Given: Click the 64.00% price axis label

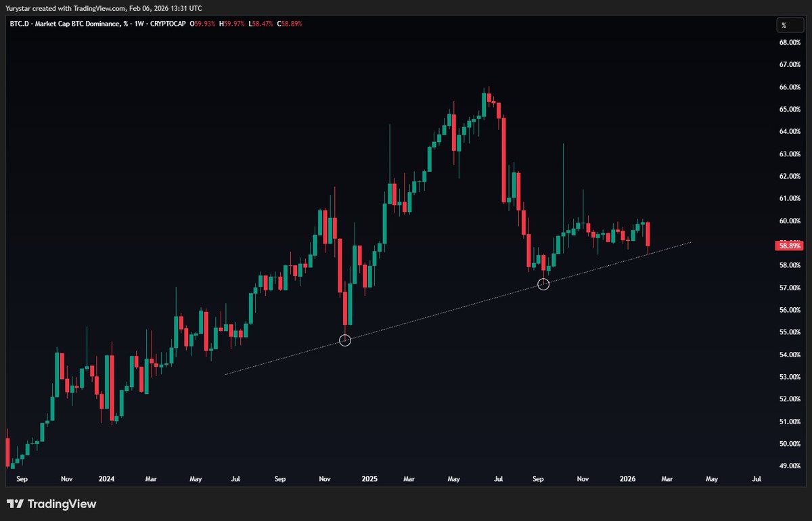Looking at the screenshot, I should coord(790,131).
